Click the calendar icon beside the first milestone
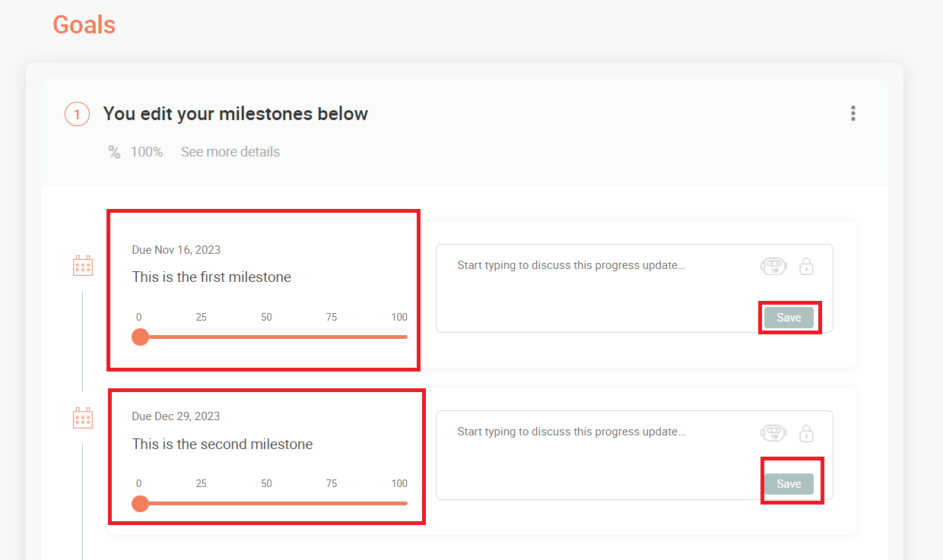The height and width of the screenshot is (560, 943). pyautogui.click(x=82, y=265)
